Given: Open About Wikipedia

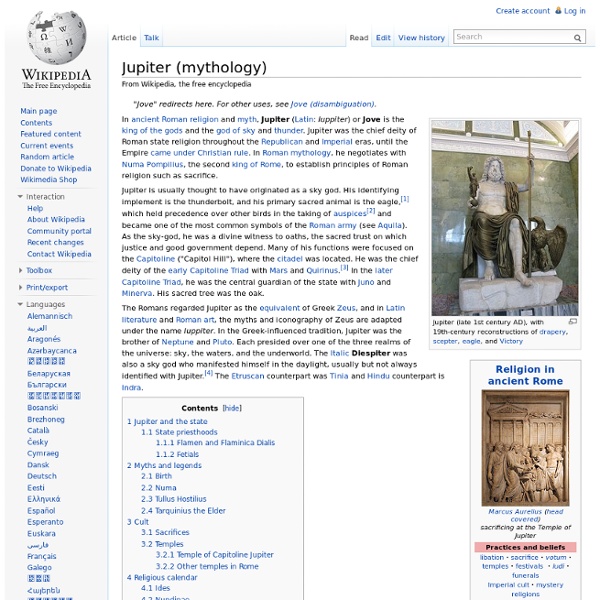Looking at the screenshot, I should 56,219.
